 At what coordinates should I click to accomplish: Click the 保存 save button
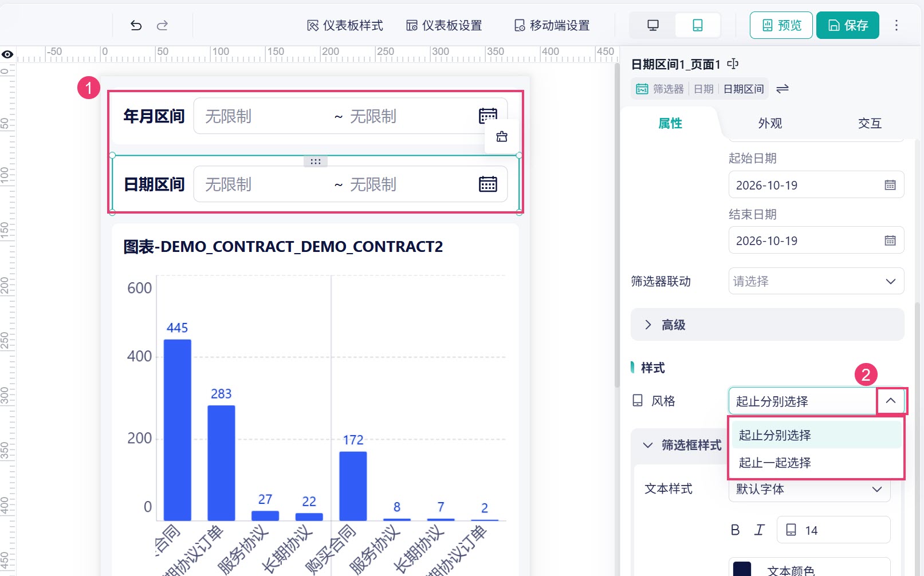(848, 25)
